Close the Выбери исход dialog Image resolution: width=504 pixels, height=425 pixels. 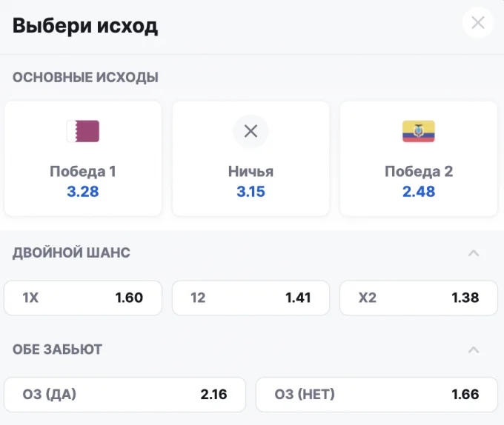click(477, 23)
